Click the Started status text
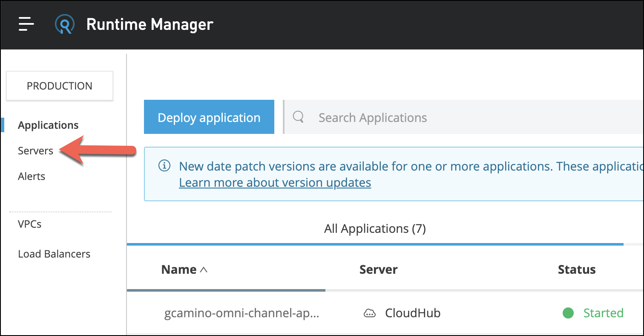644x336 pixels. point(603,313)
